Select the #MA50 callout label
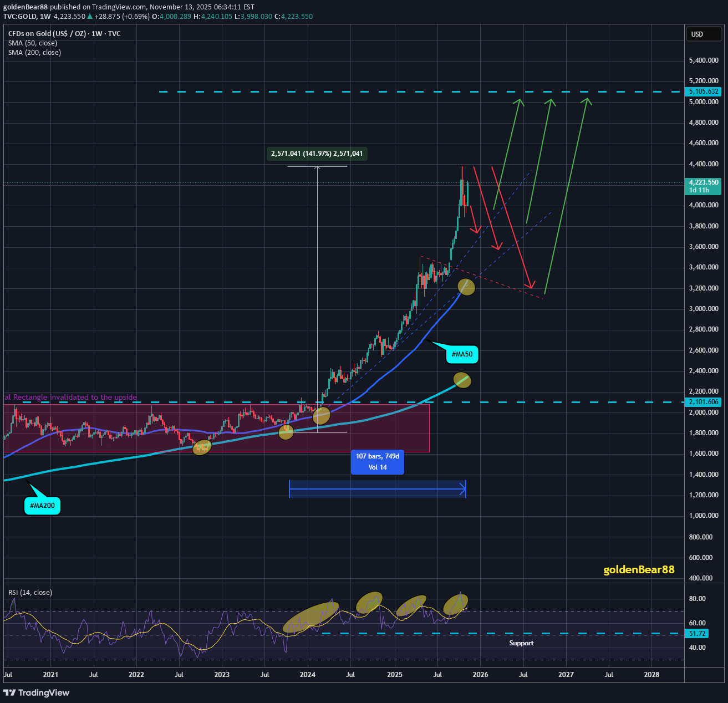 [462, 354]
